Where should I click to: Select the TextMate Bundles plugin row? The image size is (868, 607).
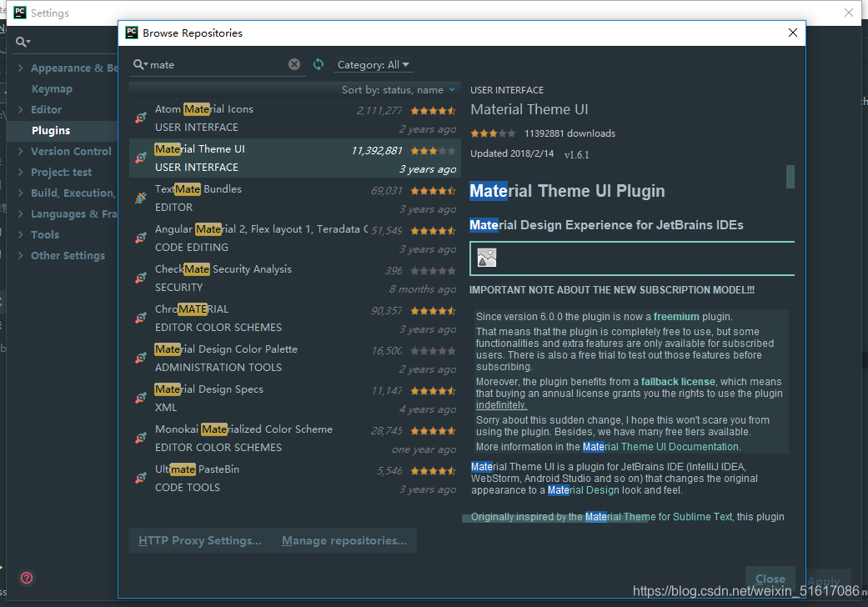[295, 198]
